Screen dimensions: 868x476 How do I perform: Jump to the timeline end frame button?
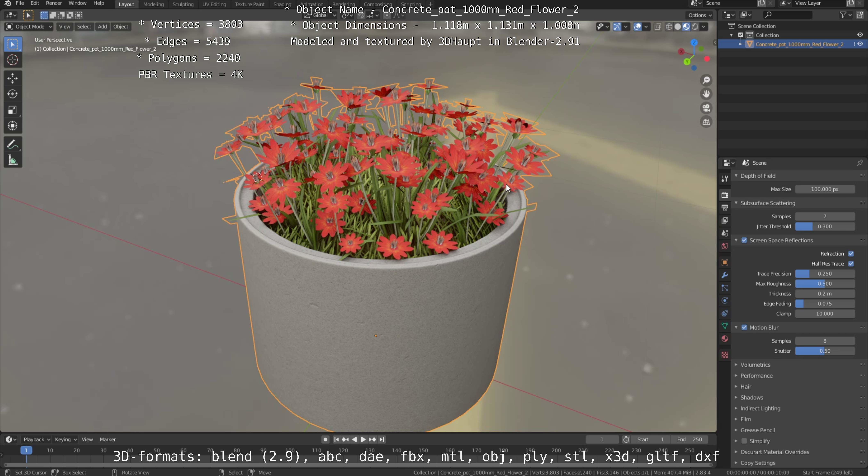(x=381, y=439)
